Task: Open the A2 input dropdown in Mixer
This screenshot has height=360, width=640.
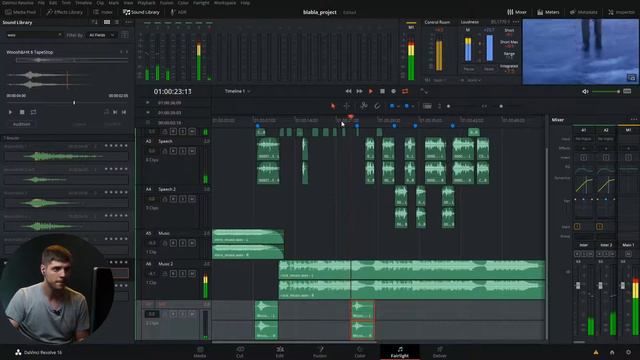Action: coord(606,139)
